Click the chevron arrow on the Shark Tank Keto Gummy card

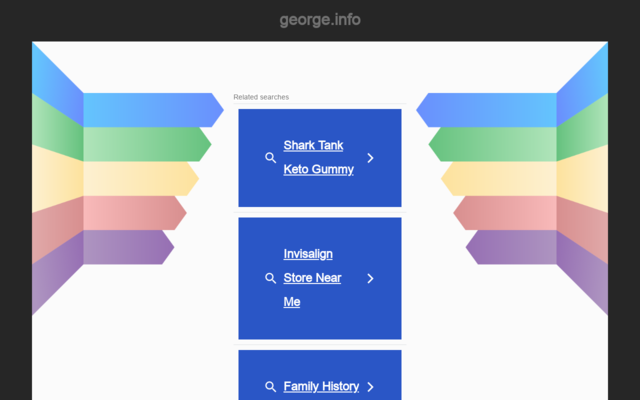click(370, 158)
